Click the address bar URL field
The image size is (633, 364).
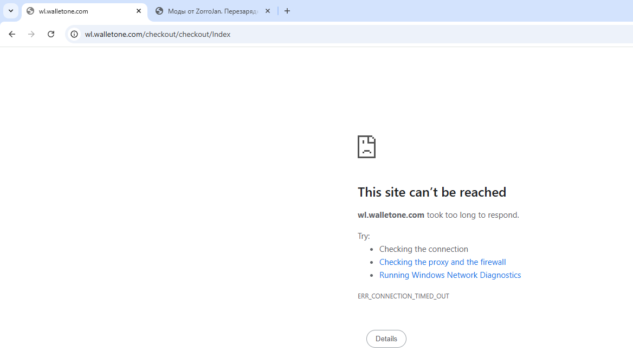click(325, 34)
